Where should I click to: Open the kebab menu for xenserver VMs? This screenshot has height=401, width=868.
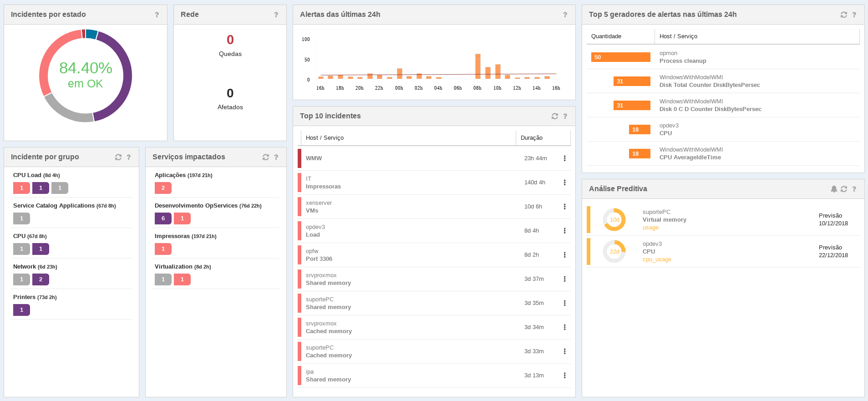pyautogui.click(x=564, y=207)
